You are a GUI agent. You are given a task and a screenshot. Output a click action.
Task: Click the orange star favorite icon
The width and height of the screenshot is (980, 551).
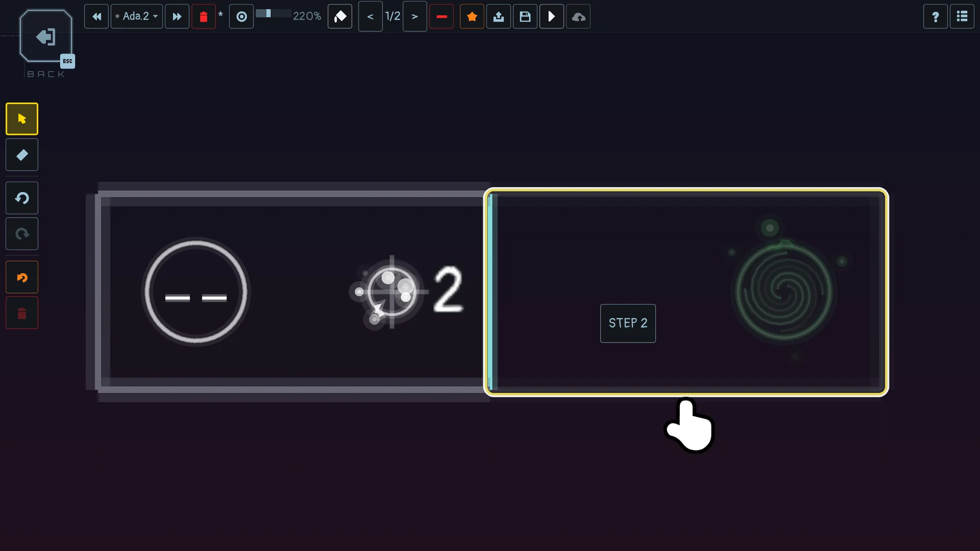(x=472, y=16)
